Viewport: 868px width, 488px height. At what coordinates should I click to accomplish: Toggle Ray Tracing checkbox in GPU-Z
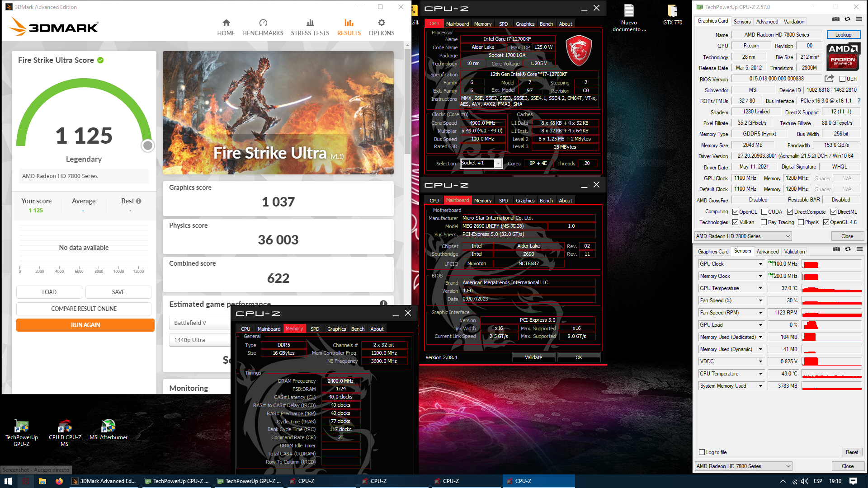click(764, 222)
